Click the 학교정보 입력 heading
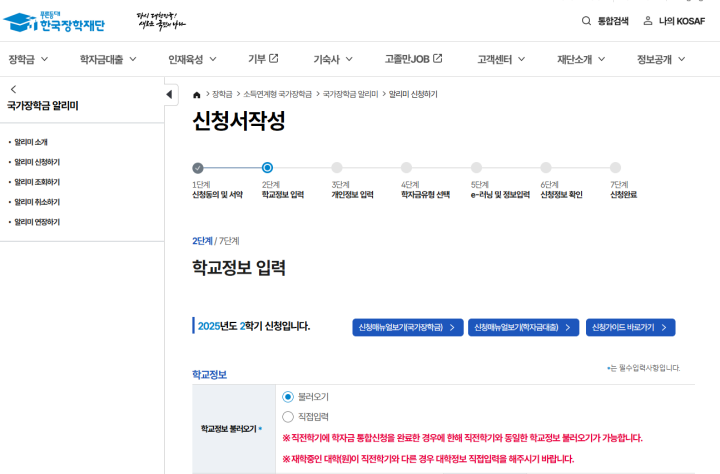 tap(239, 268)
